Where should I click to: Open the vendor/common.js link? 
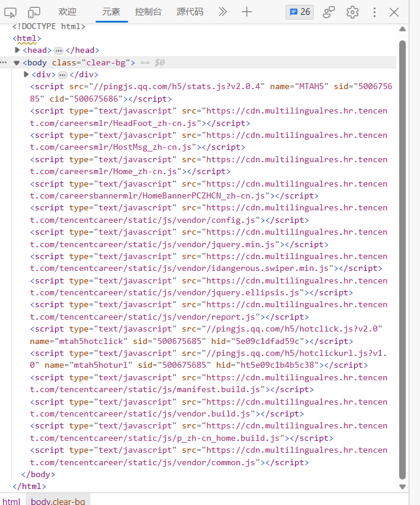(209, 456)
